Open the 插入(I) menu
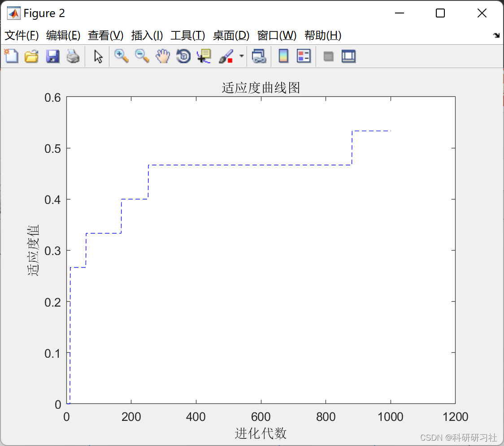The width and height of the screenshot is (504, 446). (147, 35)
